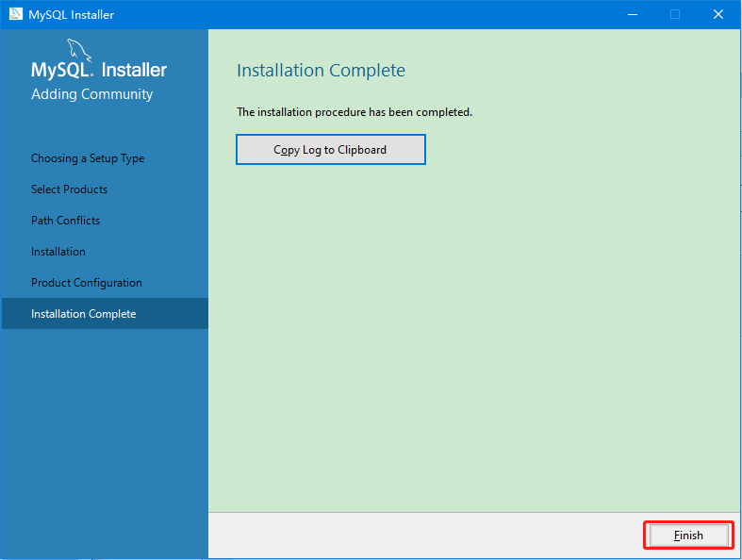Image resolution: width=742 pixels, height=560 pixels.
Task: Click the MySQL Installer title text
Action: click(71, 15)
